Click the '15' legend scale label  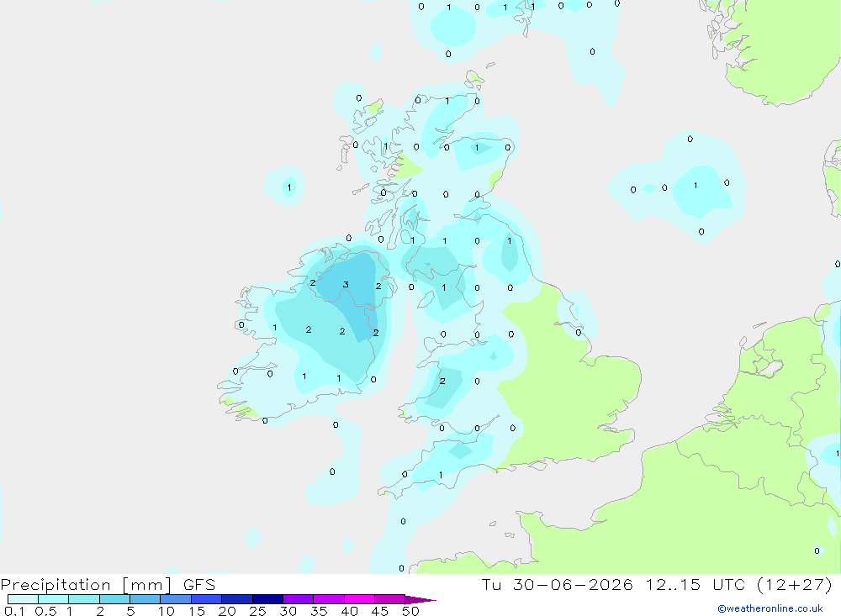[197, 611]
